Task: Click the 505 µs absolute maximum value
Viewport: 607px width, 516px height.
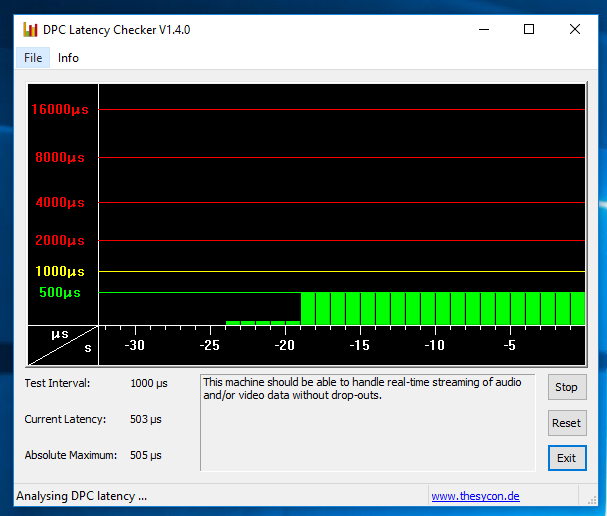Action: [146, 455]
